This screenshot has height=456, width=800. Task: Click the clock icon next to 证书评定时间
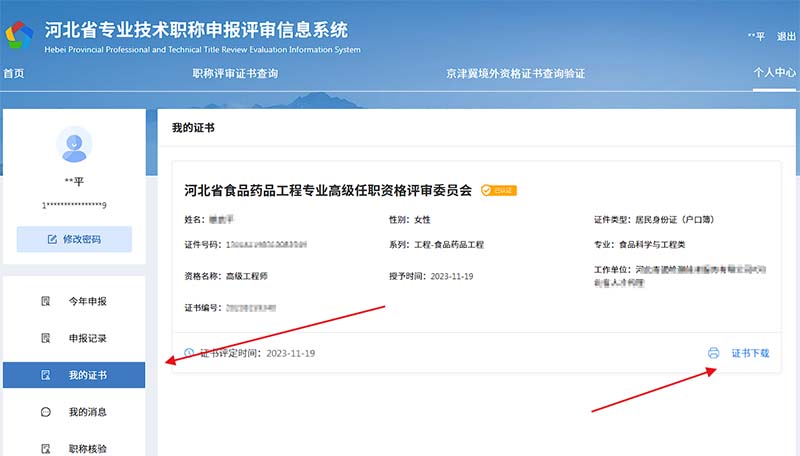point(190,353)
